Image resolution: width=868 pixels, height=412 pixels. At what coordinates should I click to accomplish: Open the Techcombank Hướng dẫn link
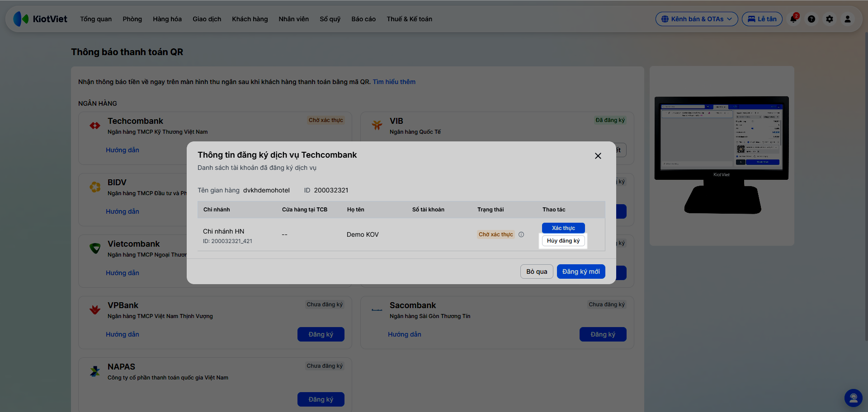pyautogui.click(x=123, y=150)
